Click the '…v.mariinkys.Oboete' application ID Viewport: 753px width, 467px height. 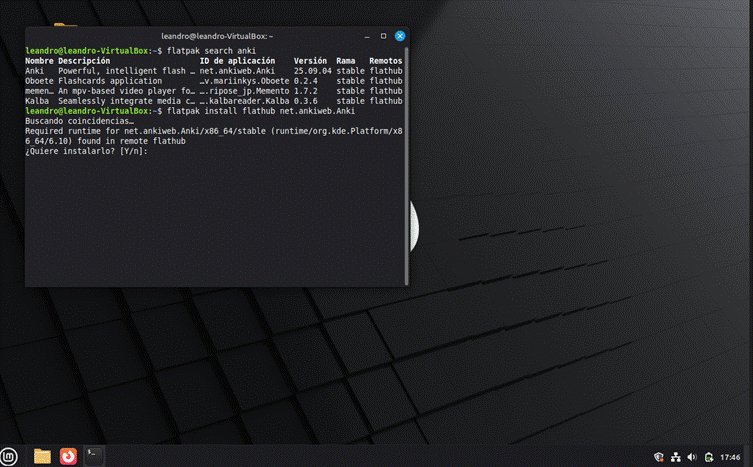[244, 81]
